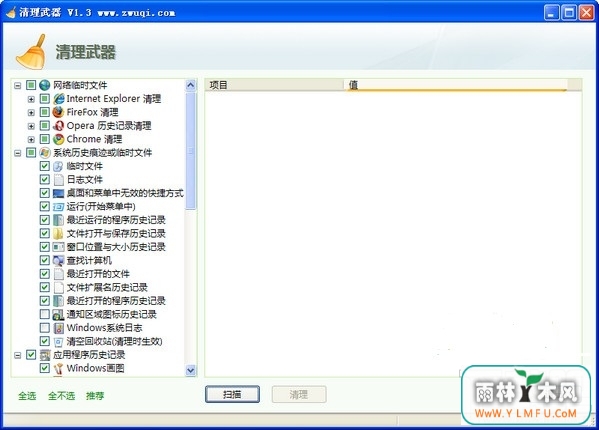Click the tree scrollbar down arrow
This screenshot has width=599, height=430.
pos(191,370)
